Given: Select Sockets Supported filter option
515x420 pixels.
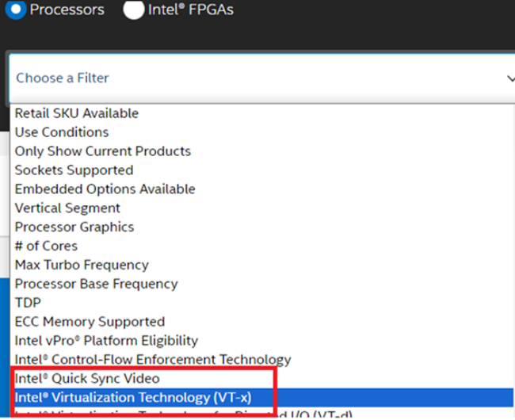Looking at the screenshot, I should [74, 170].
